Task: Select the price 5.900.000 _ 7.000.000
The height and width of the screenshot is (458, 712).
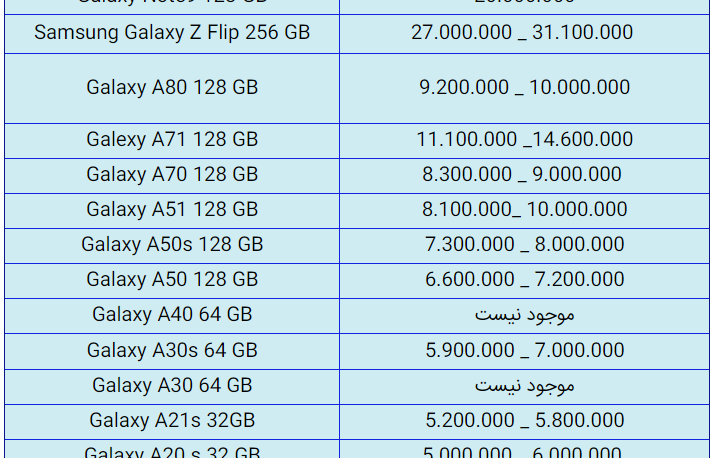Action: pos(524,350)
